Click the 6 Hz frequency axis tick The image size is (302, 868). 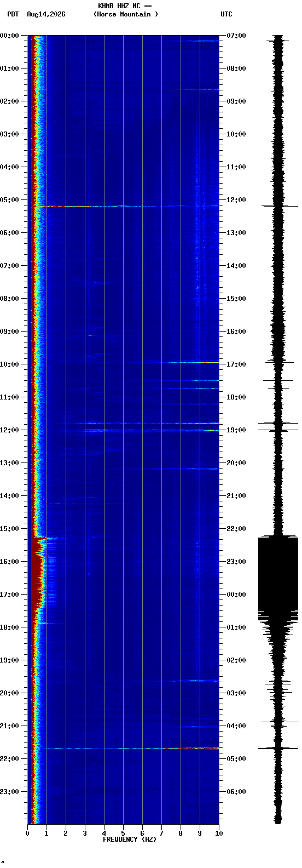(x=142, y=833)
